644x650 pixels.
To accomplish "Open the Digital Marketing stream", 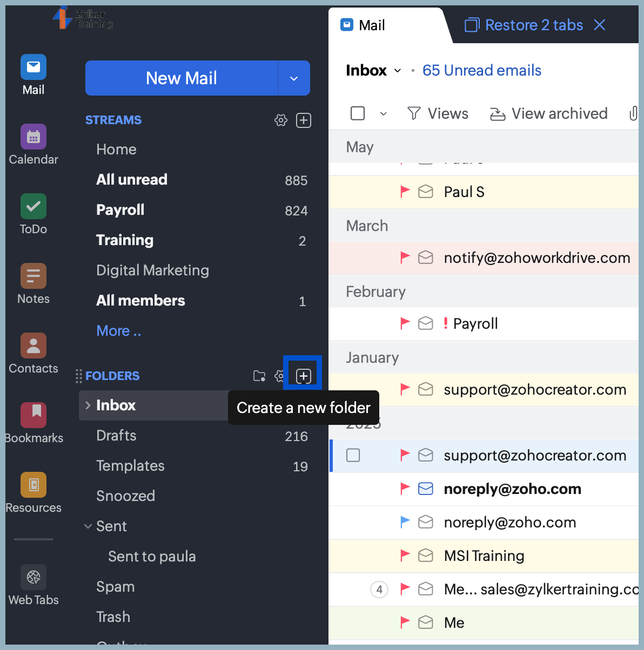I will point(153,270).
